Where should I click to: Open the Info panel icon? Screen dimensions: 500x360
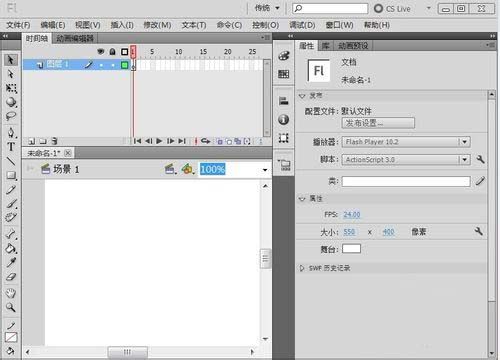click(284, 119)
